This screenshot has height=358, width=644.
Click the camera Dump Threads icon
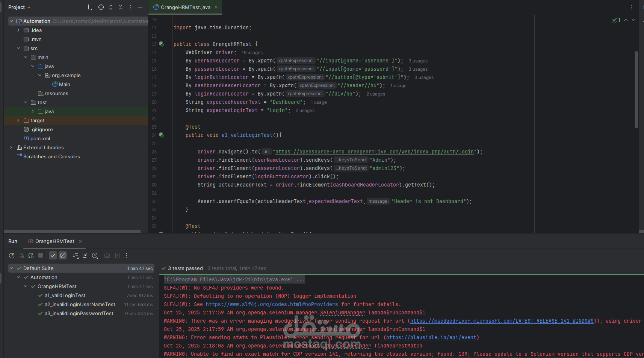(x=107, y=255)
